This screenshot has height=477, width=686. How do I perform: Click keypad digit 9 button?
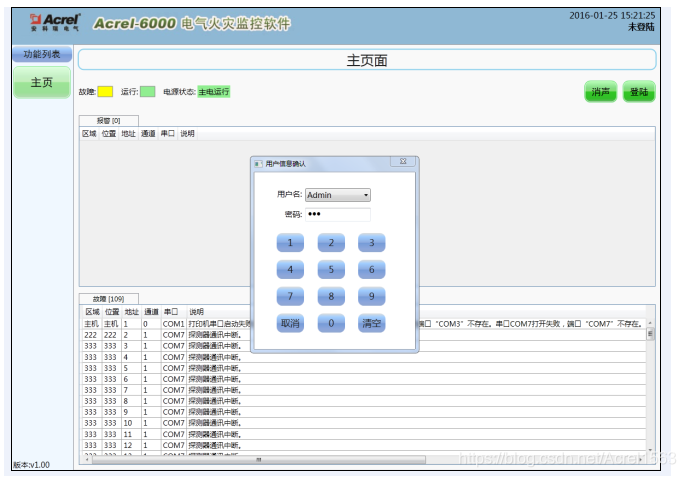click(371, 296)
